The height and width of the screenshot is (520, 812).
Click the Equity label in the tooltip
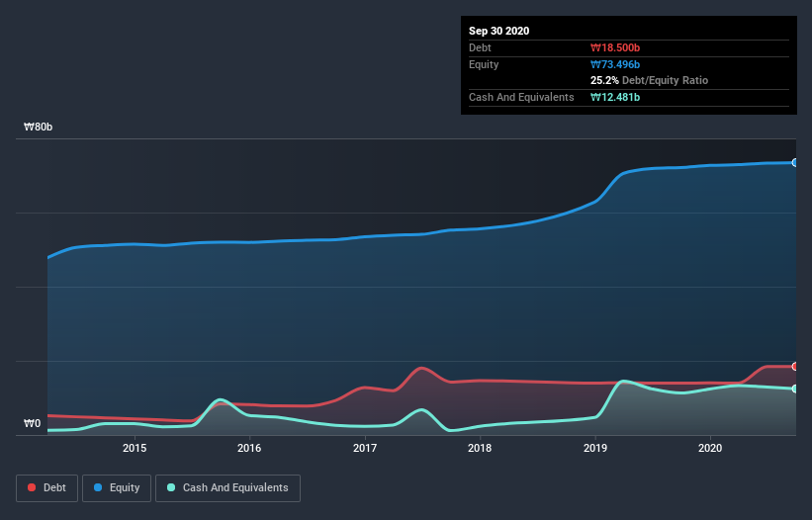pos(484,64)
